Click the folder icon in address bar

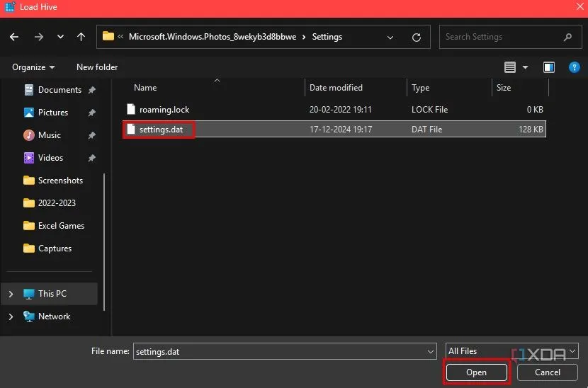pyautogui.click(x=108, y=36)
